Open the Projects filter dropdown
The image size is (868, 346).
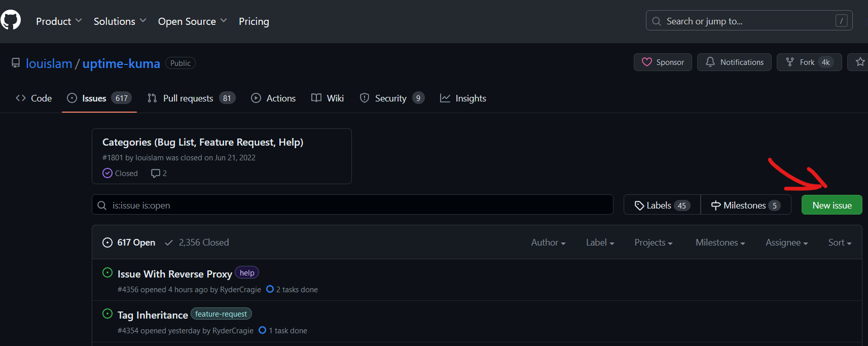[654, 243]
